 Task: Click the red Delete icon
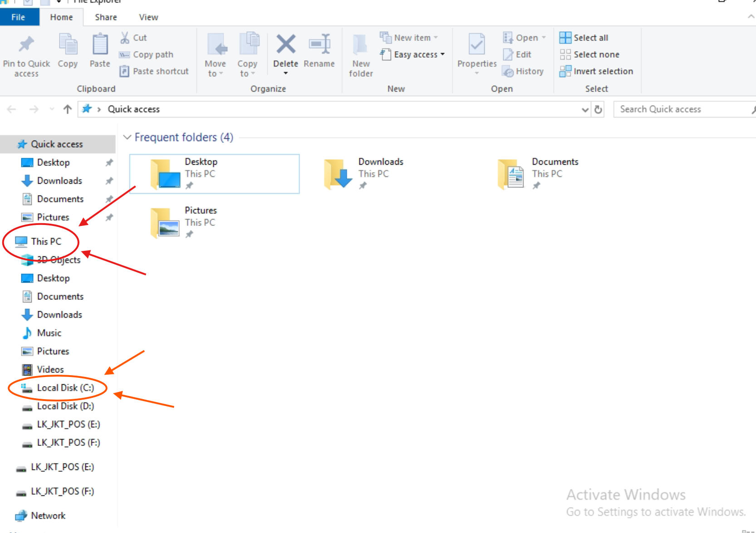point(286,44)
